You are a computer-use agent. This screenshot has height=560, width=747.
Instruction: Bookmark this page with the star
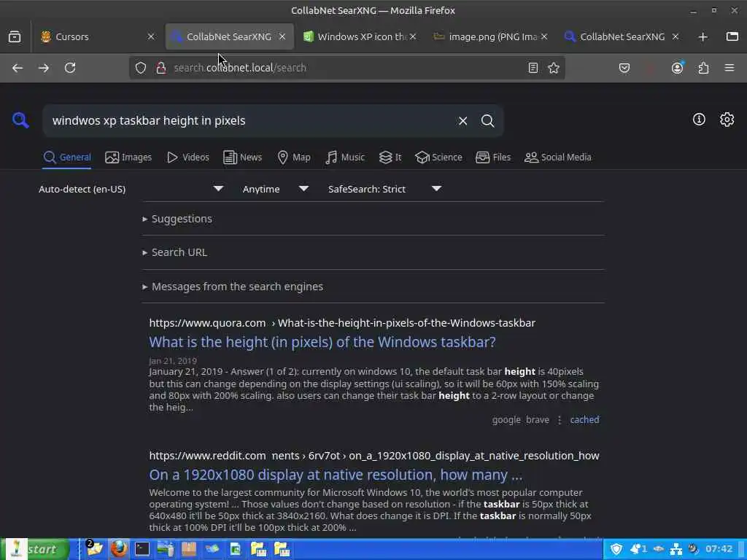point(553,68)
